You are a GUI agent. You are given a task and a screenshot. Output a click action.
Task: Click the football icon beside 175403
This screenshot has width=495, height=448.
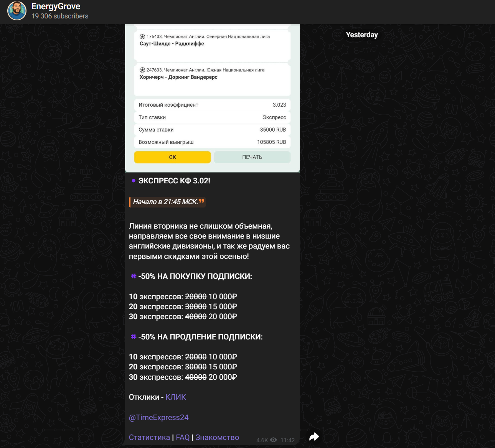coord(142,36)
